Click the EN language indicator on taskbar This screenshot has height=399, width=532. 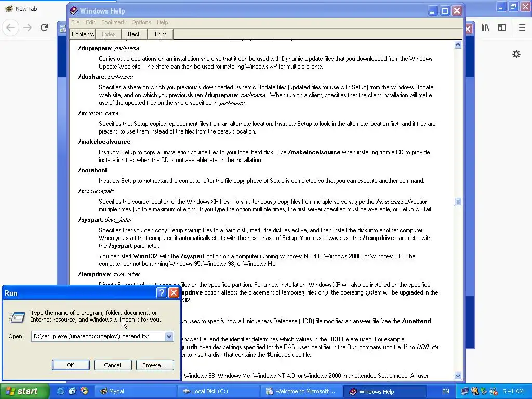tap(445, 391)
